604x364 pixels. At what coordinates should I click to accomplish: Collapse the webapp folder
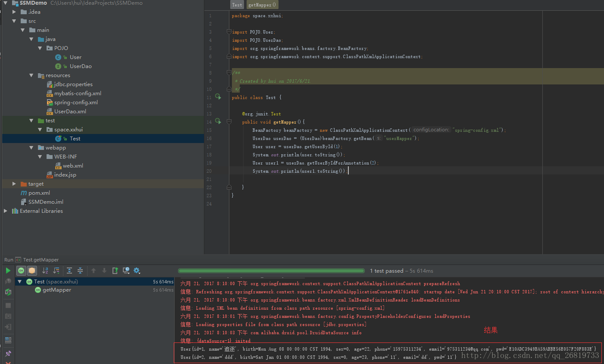(x=31, y=148)
